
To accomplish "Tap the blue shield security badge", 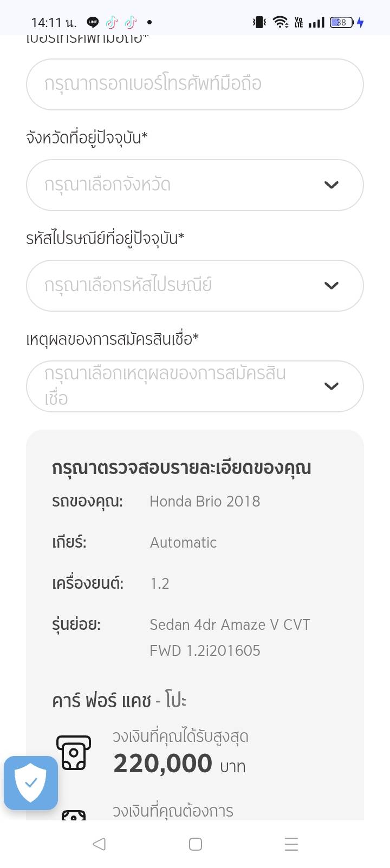I will (31, 782).
